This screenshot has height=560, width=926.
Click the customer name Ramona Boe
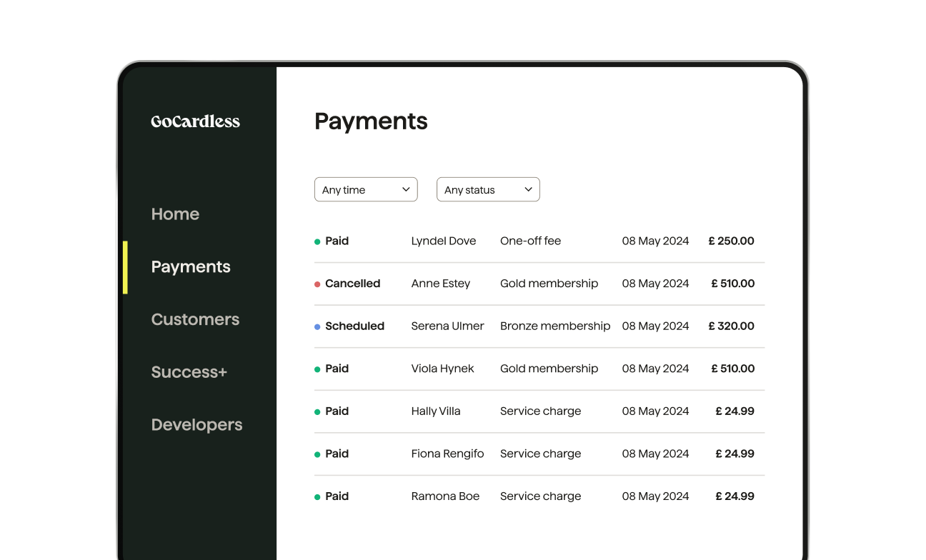tap(445, 496)
